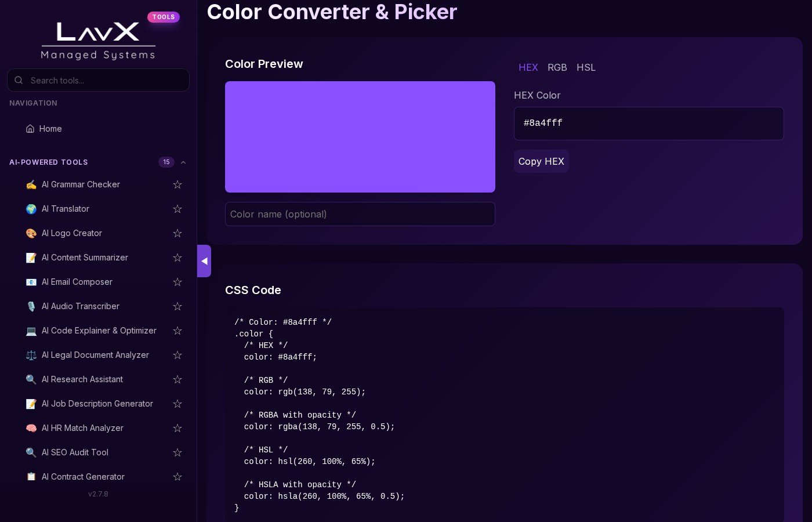The image size is (812, 522).
Task: Star the AI SEO Audit Tool
Action: click(x=177, y=452)
